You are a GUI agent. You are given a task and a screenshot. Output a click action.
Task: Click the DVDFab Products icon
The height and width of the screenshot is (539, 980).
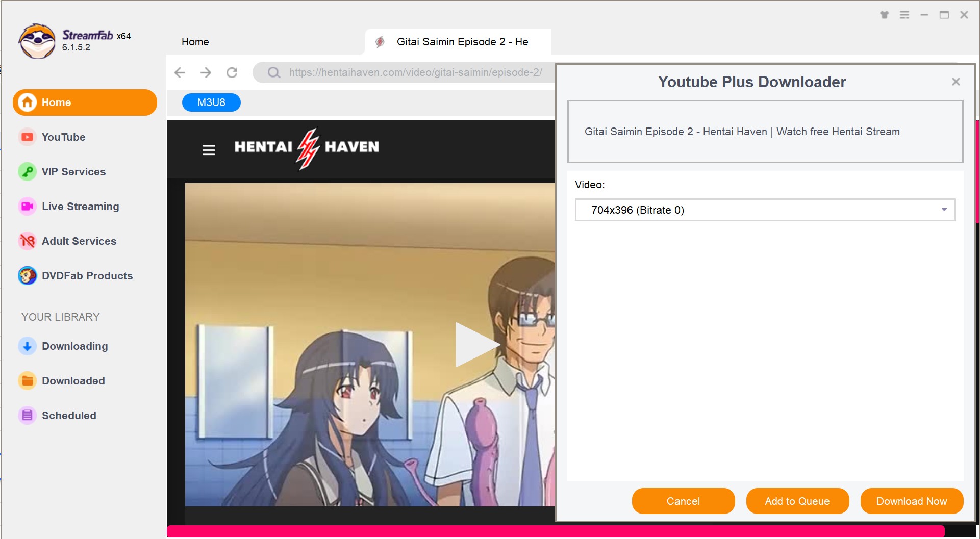[28, 276]
